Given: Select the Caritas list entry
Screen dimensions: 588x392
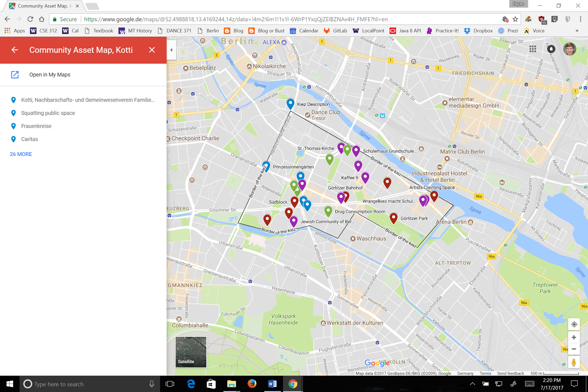Looking at the screenshot, I should [83, 139].
